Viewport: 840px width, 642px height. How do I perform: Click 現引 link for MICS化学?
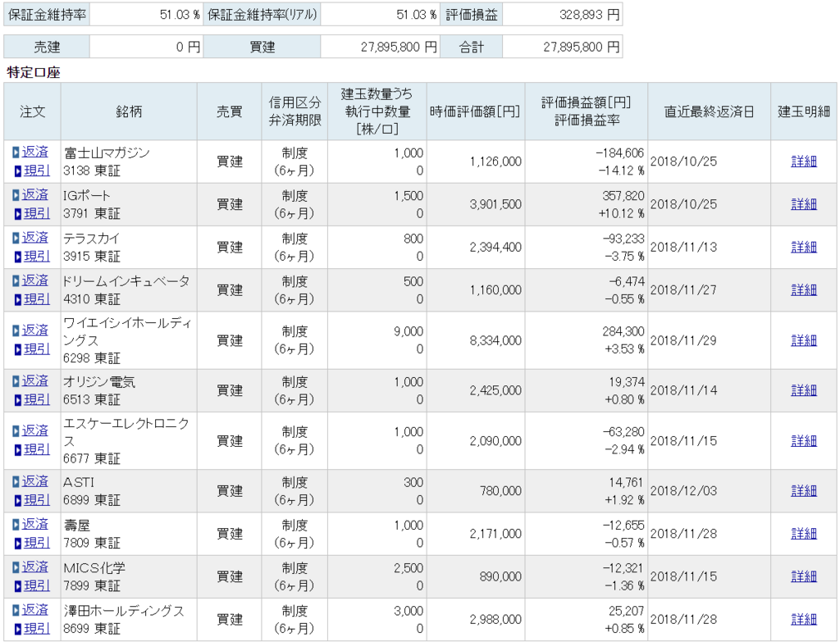click(36, 585)
